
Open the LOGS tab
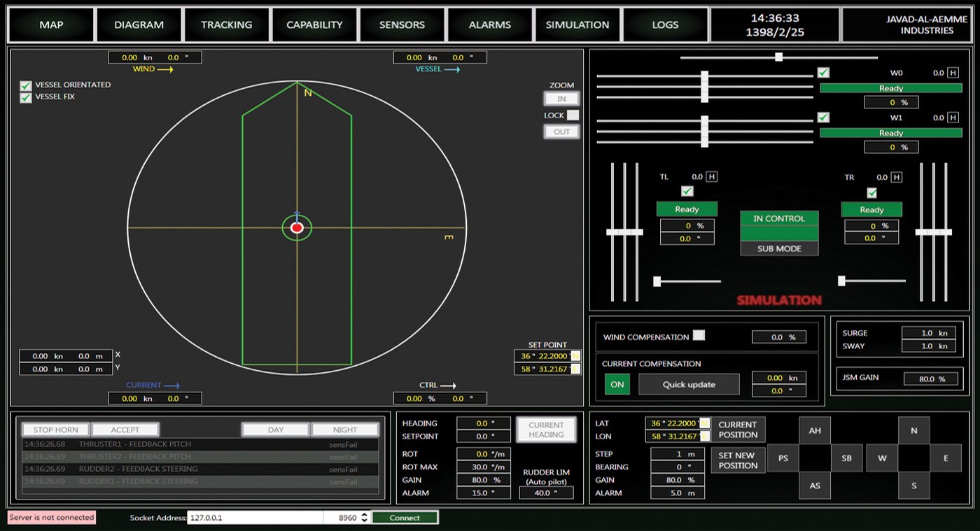click(x=665, y=24)
